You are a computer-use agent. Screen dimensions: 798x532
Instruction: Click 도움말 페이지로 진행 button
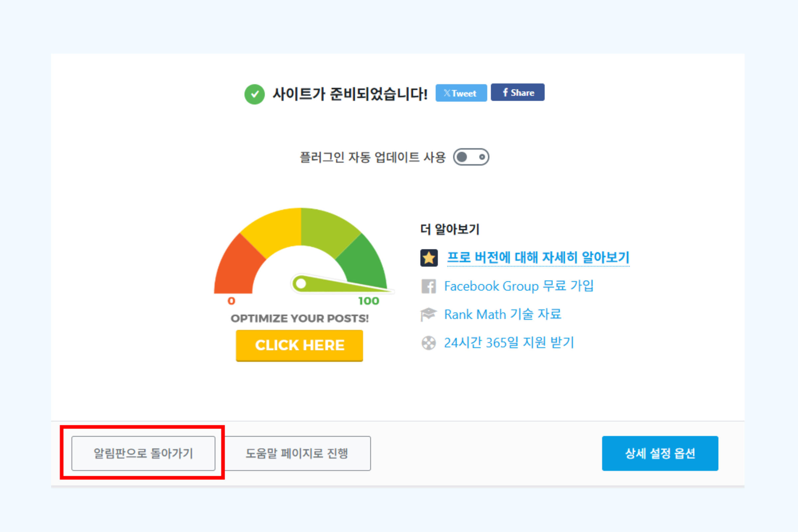tap(297, 453)
